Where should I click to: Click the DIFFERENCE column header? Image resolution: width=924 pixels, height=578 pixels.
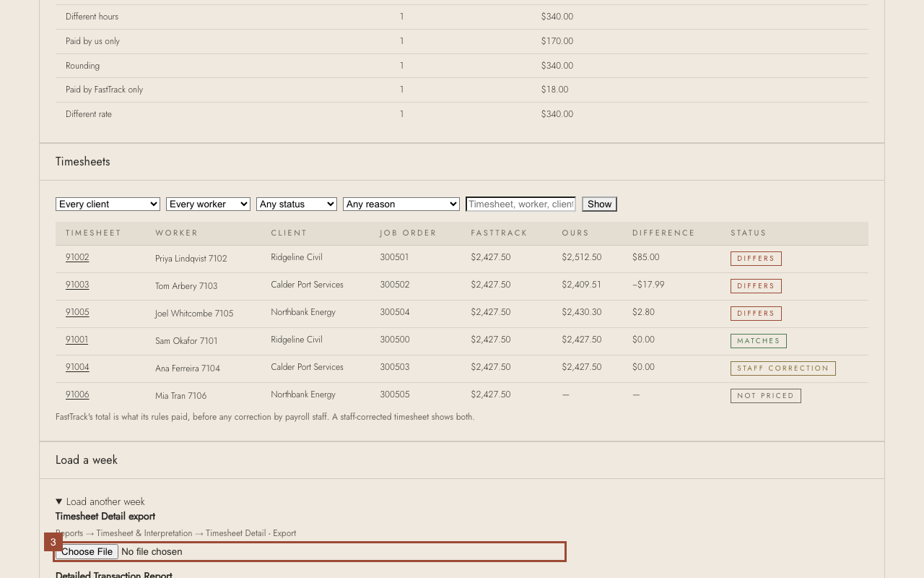(663, 233)
